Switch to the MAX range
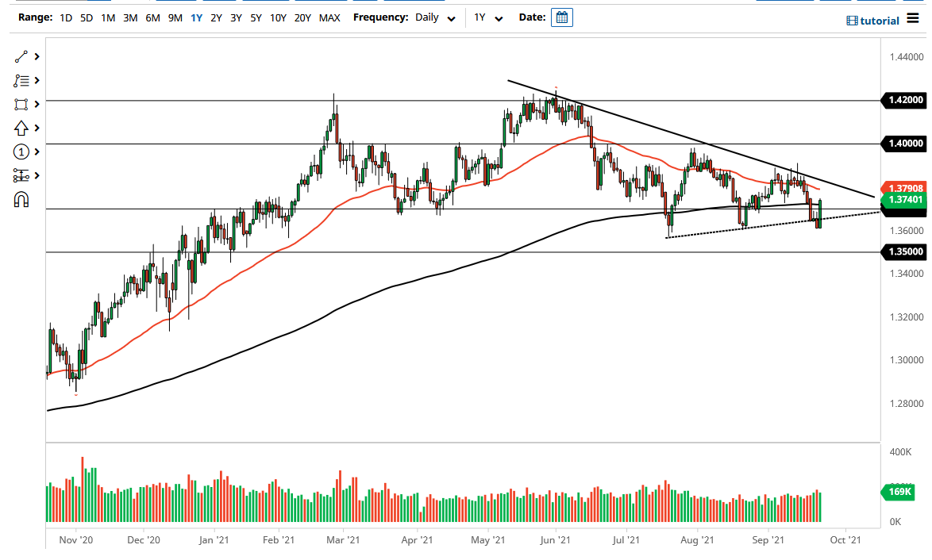The width and height of the screenshot is (932, 560). pos(329,17)
